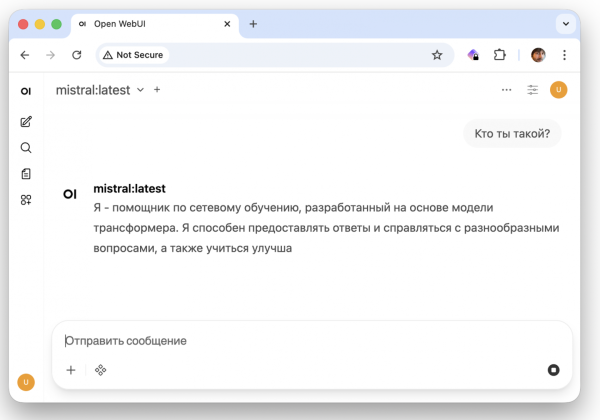Select the Open WebUI browser tab

click(150, 24)
